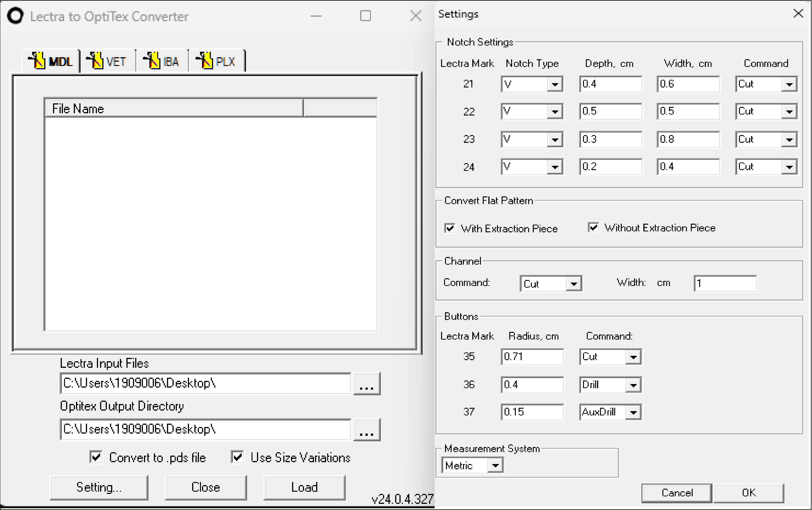Open Command dropdown for notch mark 21
Image resolution: width=812 pixels, height=510 pixels.
pyautogui.click(x=789, y=84)
